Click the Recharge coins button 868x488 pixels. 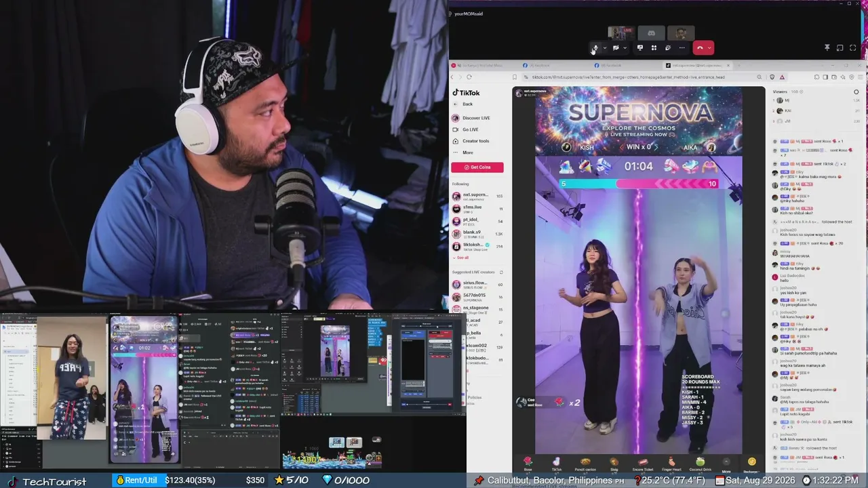751,464
